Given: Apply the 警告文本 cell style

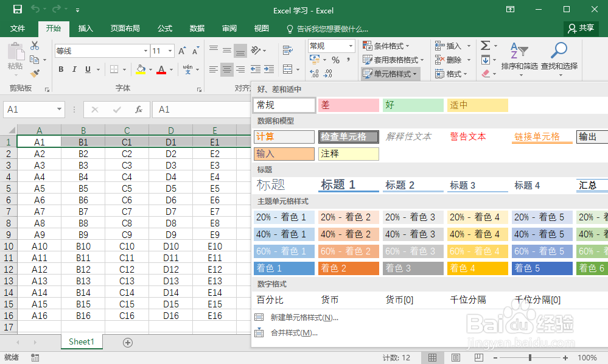Looking at the screenshot, I should pyautogui.click(x=467, y=136).
